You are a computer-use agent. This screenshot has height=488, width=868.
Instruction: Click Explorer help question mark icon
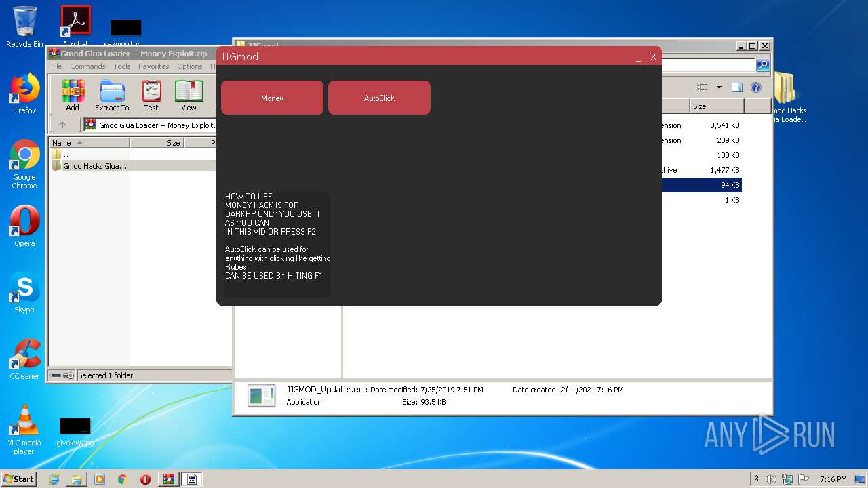pyautogui.click(x=756, y=87)
